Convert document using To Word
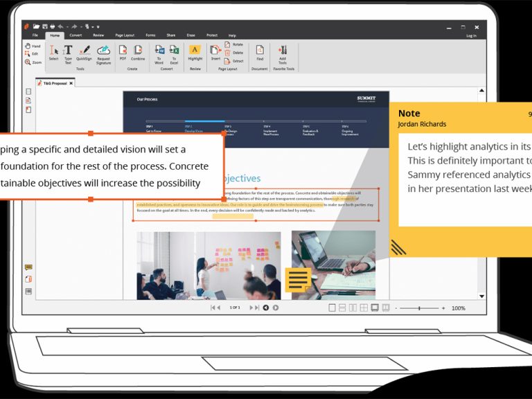Screen dimensions: 532x399 click(159, 53)
